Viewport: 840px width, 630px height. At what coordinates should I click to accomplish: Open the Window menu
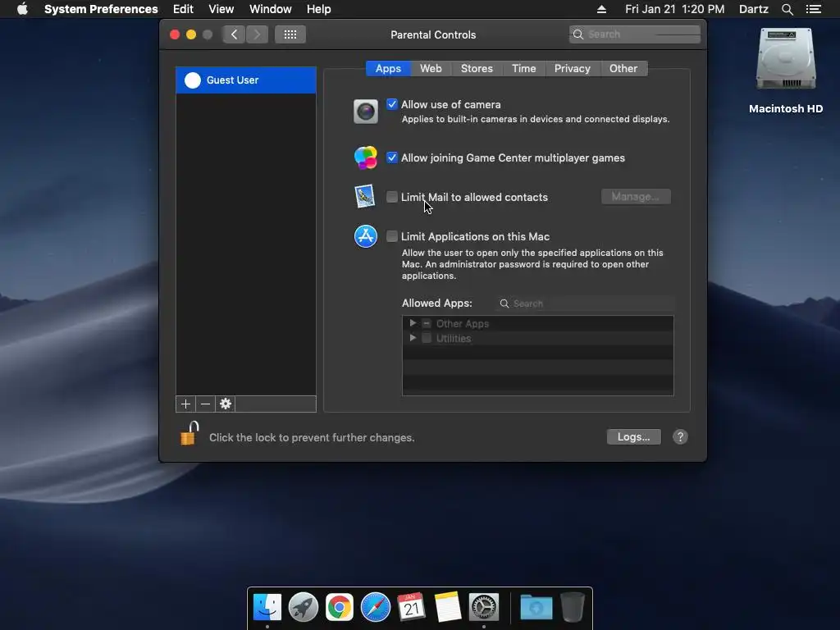[270, 9]
